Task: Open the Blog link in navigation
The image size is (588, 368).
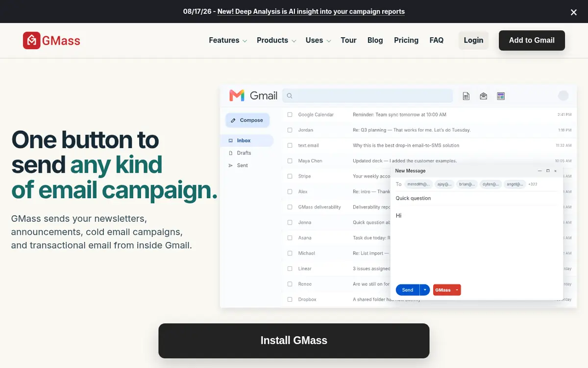Action: click(375, 40)
